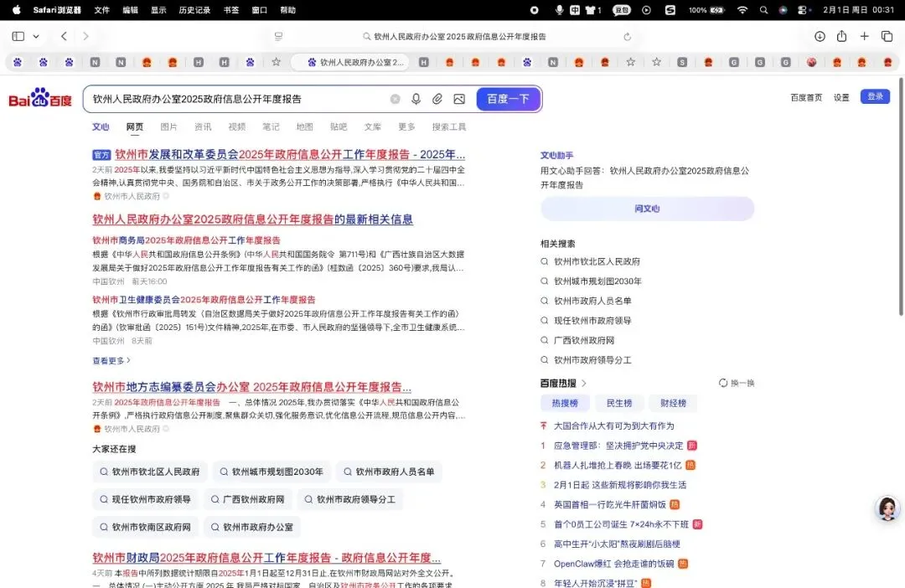Open the 文件 menu
This screenshot has height=588, width=905.
(x=101, y=10)
